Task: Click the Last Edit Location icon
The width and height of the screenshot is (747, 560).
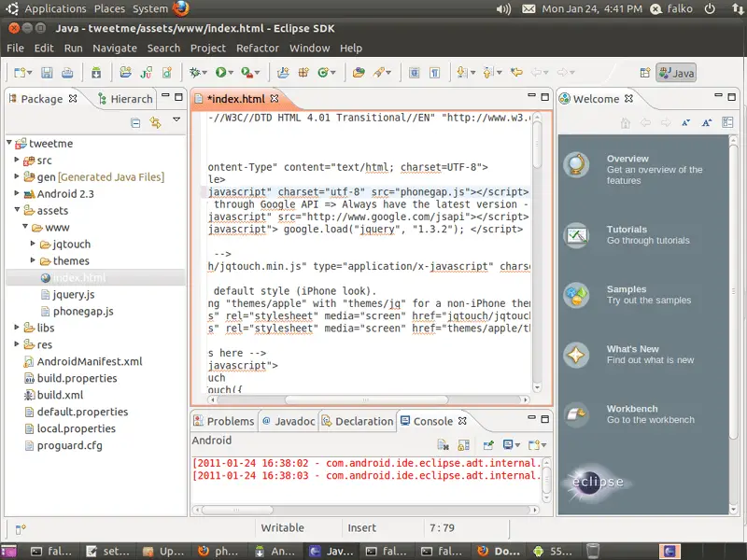Action: 516,73
